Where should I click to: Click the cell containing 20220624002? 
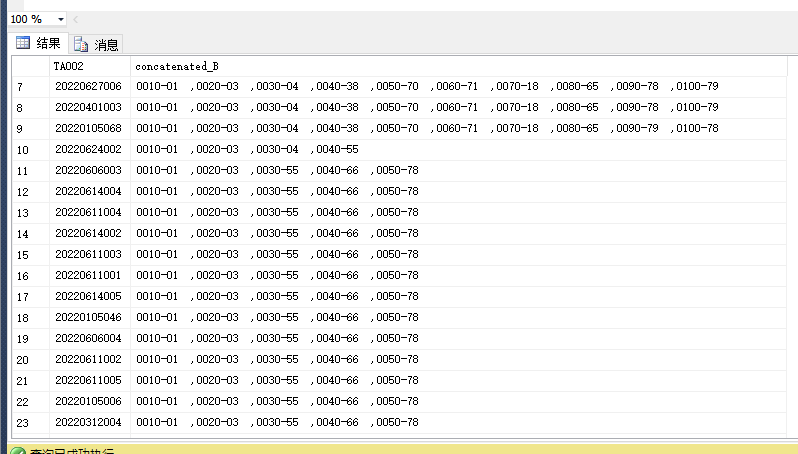click(88, 149)
